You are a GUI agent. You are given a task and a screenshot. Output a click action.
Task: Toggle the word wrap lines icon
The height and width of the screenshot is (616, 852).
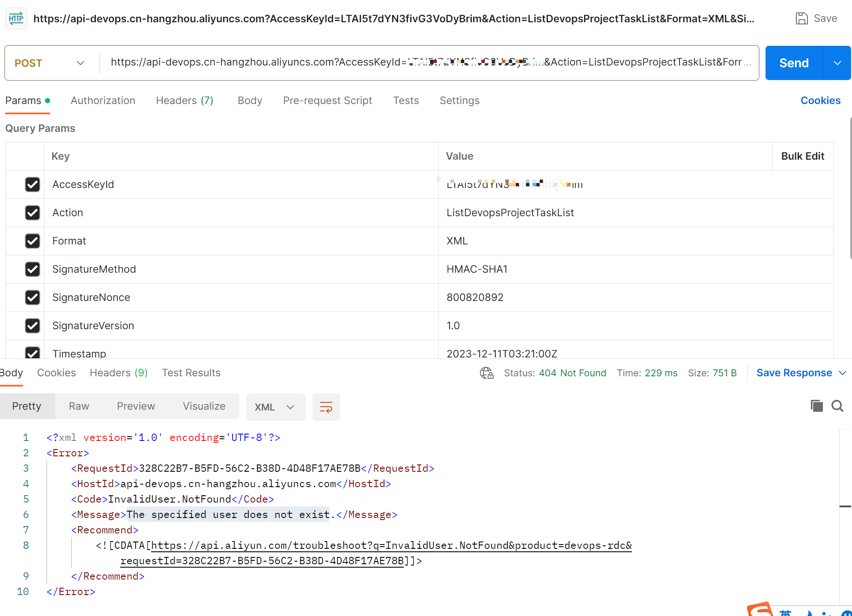326,407
